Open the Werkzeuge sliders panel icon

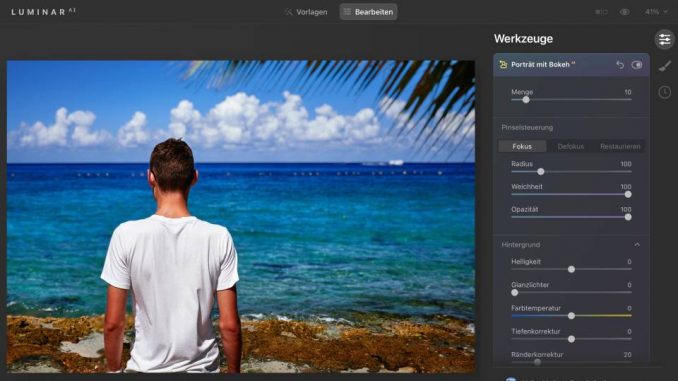pyautogui.click(x=665, y=40)
